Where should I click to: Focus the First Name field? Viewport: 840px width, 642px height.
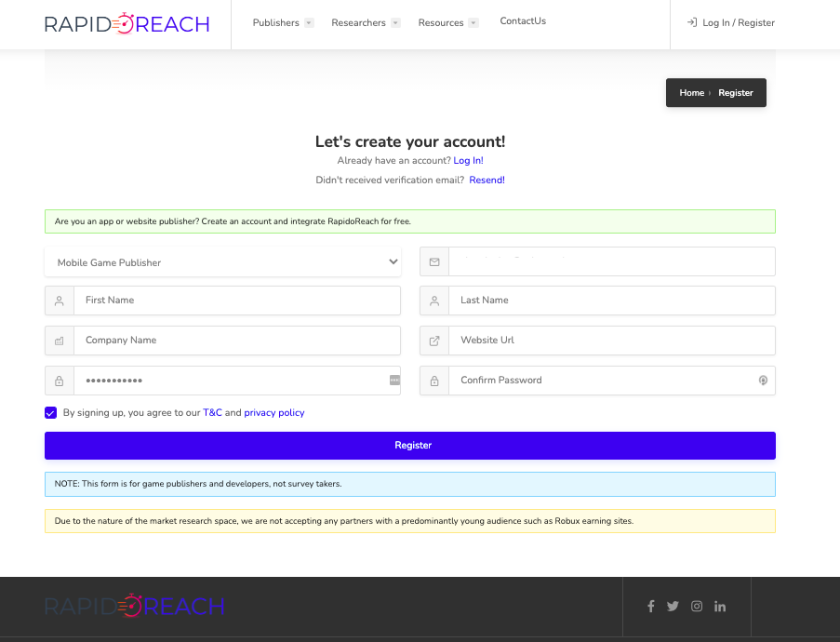[237, 301]
